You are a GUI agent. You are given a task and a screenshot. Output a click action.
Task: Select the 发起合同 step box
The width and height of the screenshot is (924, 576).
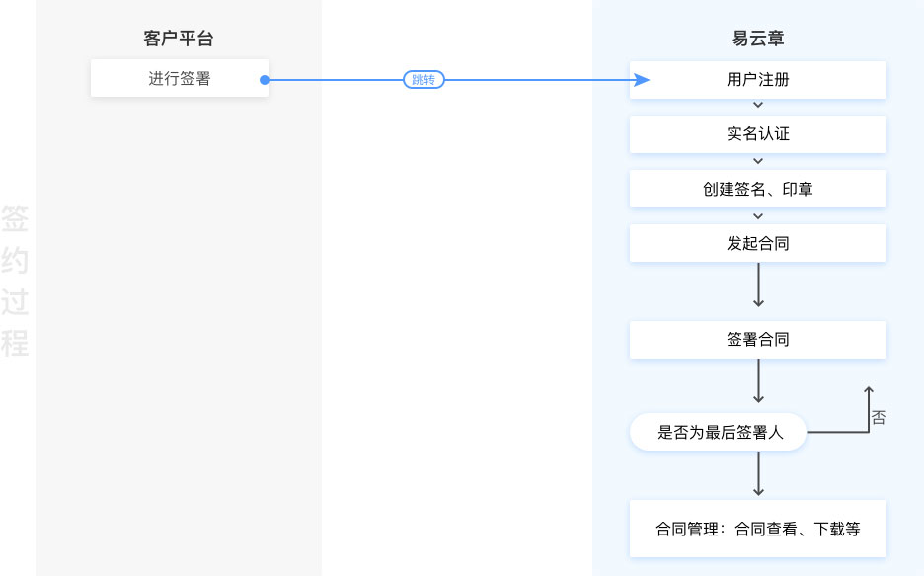click(x=757, y=243)
